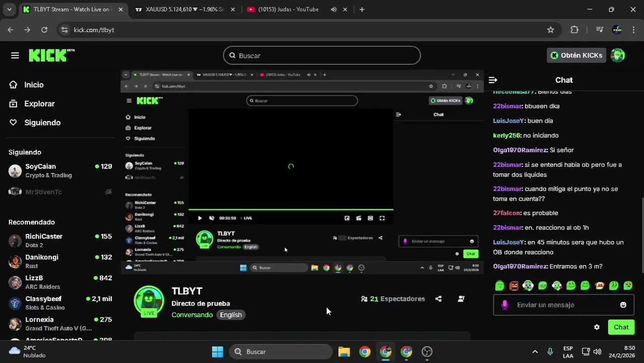Viewport: 644px width, 363px height.
Task: Open the Kick sidebar hamburger menu
Action: pyautogui.click(x=15, y=55)
